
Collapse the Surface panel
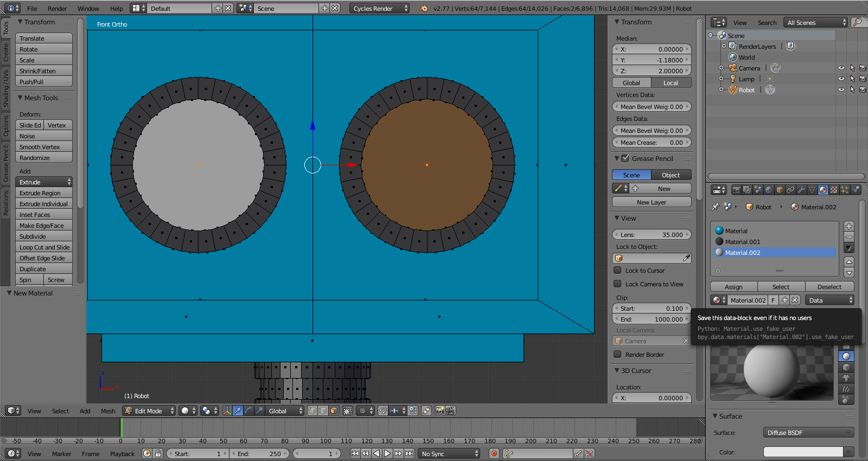[715, 416]
